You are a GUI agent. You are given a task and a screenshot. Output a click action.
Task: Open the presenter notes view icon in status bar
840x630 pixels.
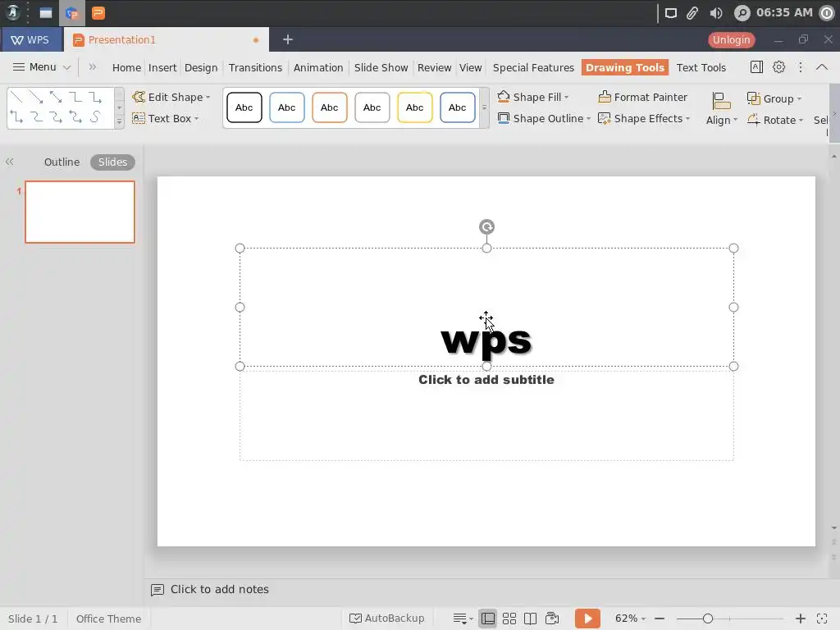tap(552, 619)
